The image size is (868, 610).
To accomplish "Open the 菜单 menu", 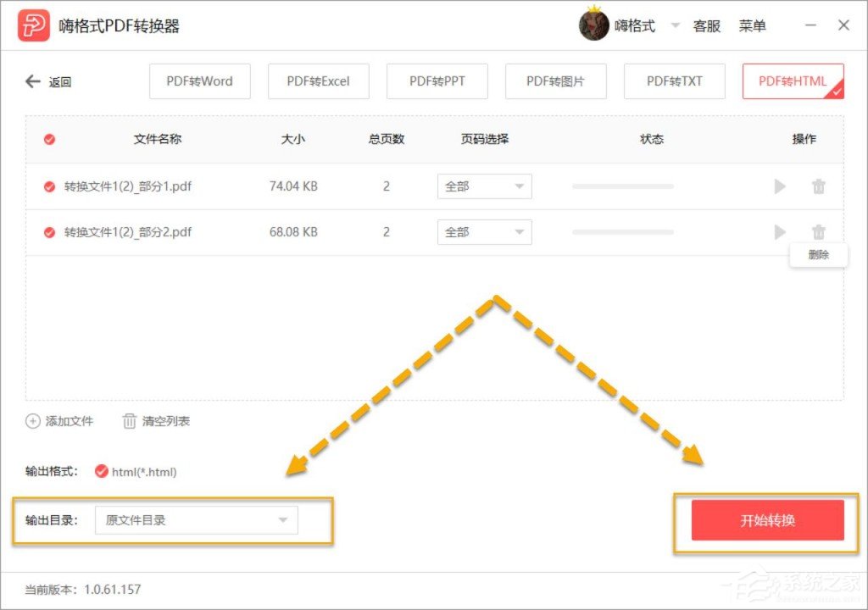I will (x=754, y=25).
